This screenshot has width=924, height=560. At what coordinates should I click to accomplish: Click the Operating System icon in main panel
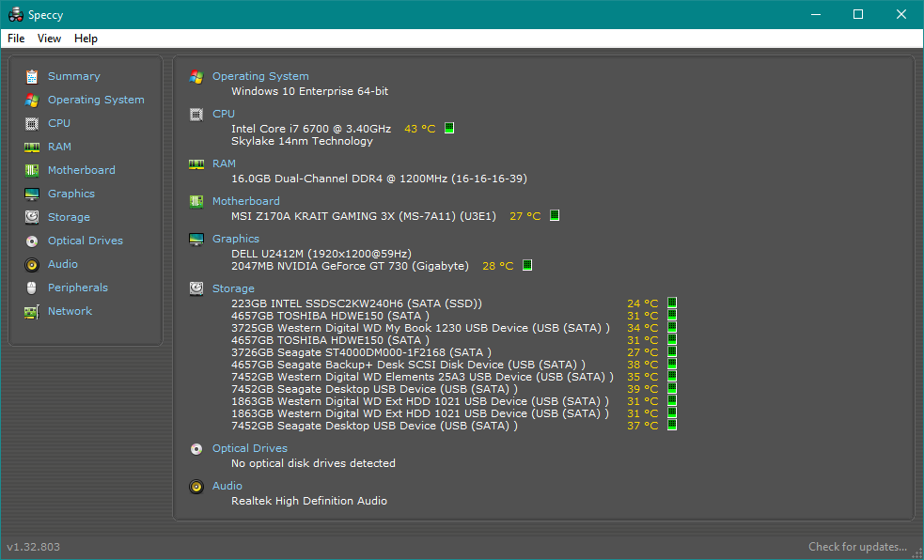pos(196,76)
